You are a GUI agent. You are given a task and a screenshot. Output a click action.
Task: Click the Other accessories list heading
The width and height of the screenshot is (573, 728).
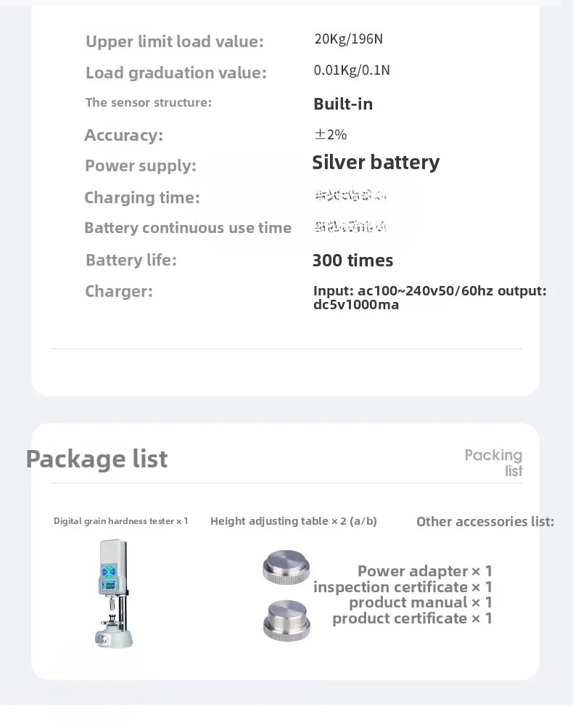tap(485, 521)
